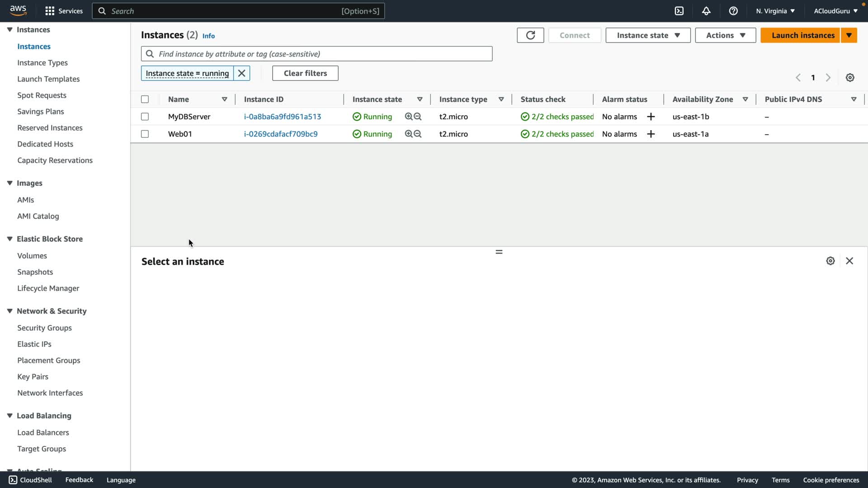868x488 pixels.
Task: Click the Clear filters button
Action: pos(305,73)
